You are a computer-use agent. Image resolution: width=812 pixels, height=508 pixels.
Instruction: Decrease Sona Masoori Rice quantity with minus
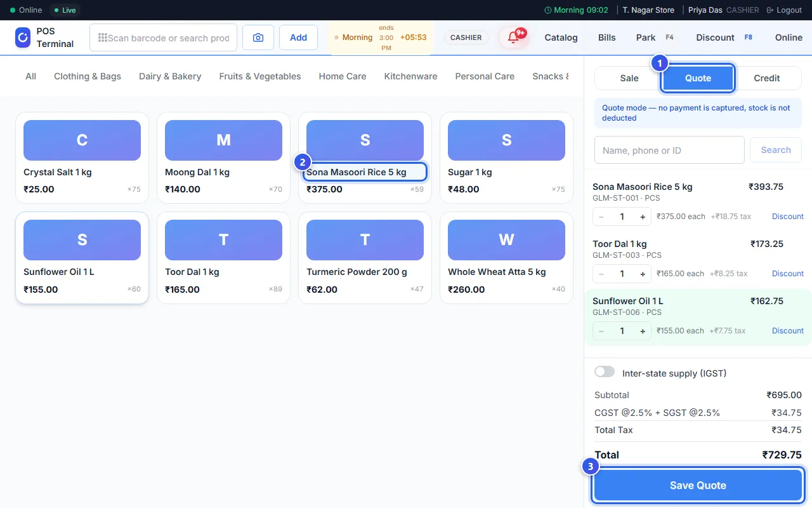(601, 217)
